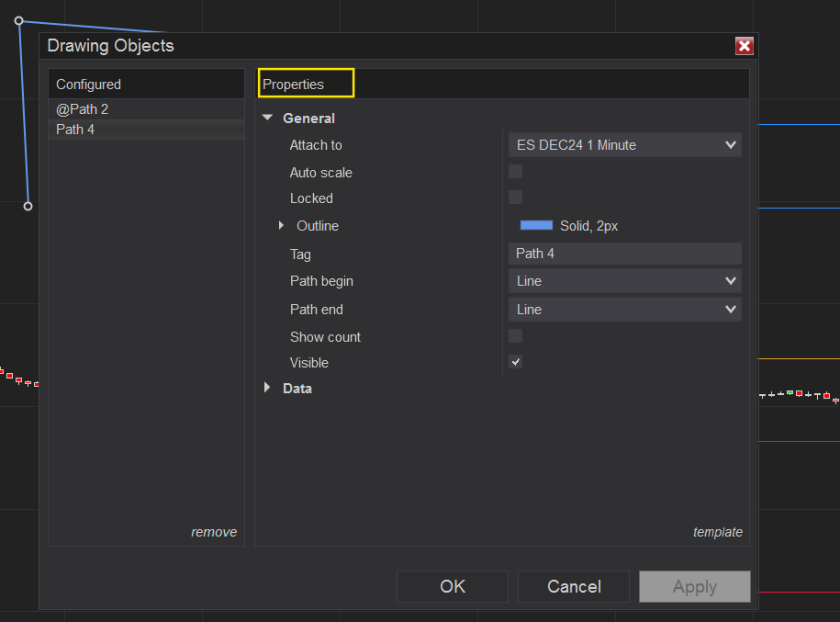Screen dimensions: 840x622
Task: Click the Path end label
Action: point(316,310)
